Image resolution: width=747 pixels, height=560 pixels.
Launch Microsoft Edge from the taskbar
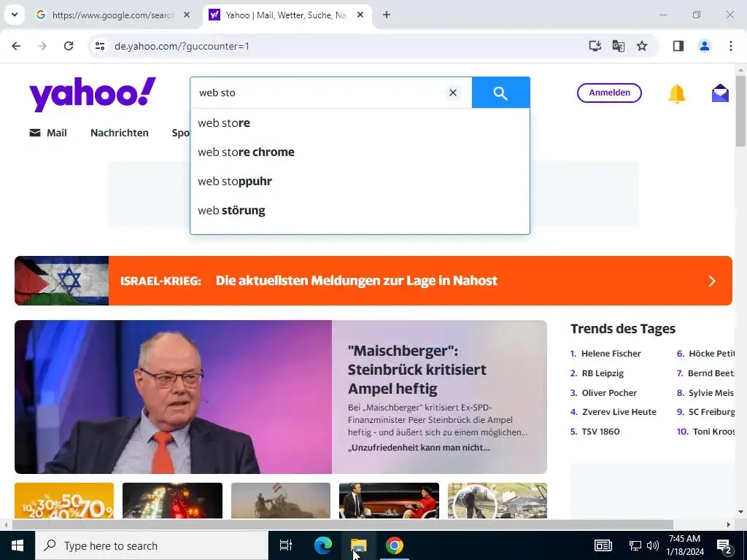click(x=323, y=545)
